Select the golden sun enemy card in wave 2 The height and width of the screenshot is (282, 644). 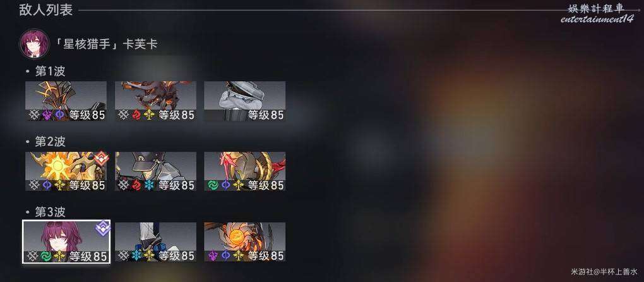click(66, 171)
